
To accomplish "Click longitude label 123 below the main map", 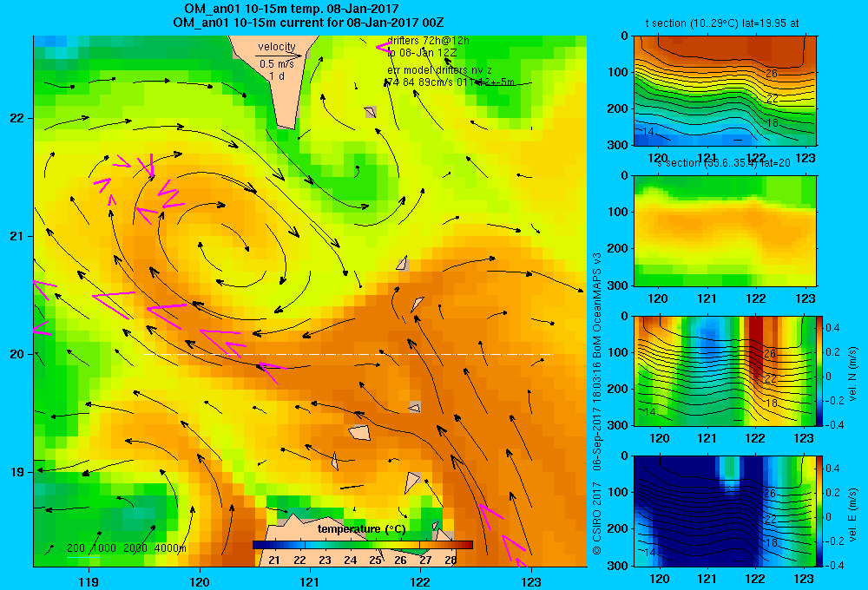I will 531,581.
